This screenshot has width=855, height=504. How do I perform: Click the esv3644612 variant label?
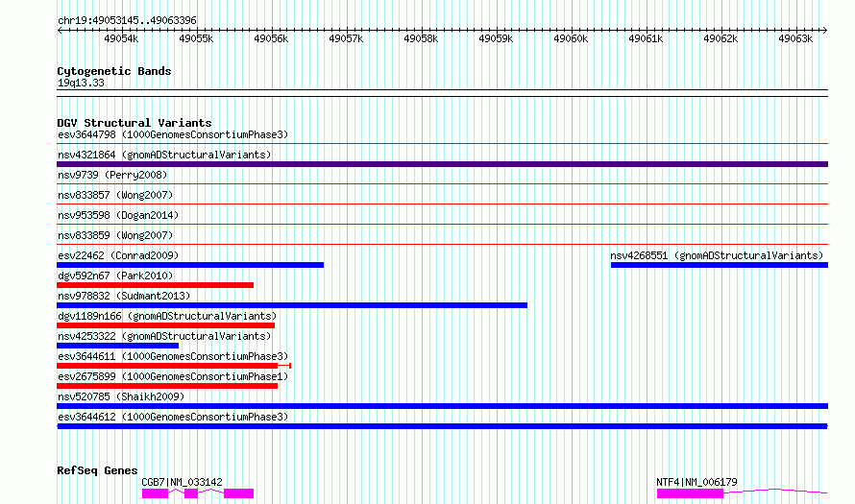click(173, 417)
